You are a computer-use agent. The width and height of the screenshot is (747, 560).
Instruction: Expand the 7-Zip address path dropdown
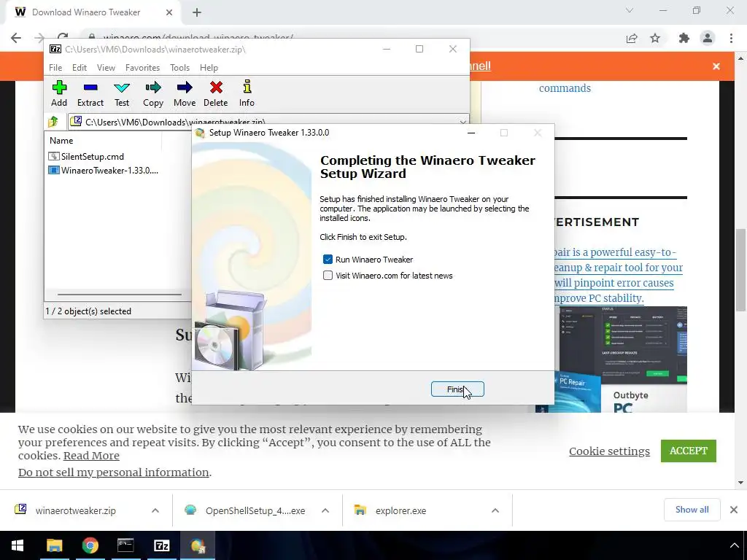462,122
